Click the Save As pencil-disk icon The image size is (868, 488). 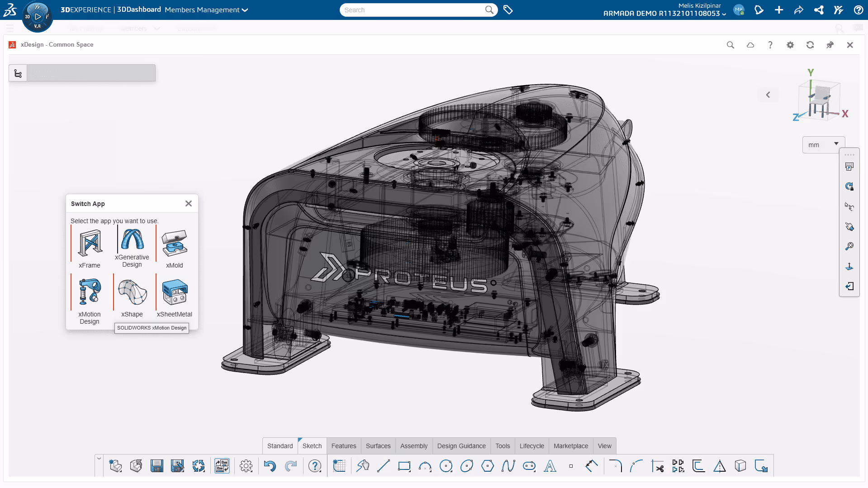[x=178, y=466]
